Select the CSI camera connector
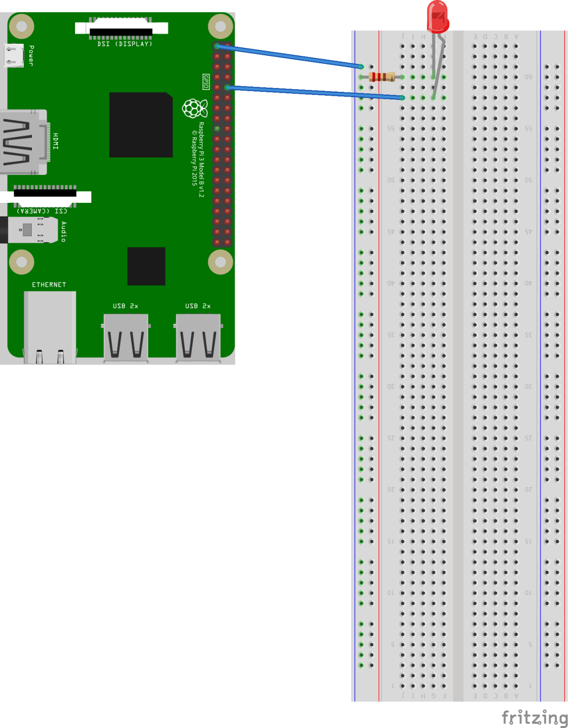 [45, 196]
